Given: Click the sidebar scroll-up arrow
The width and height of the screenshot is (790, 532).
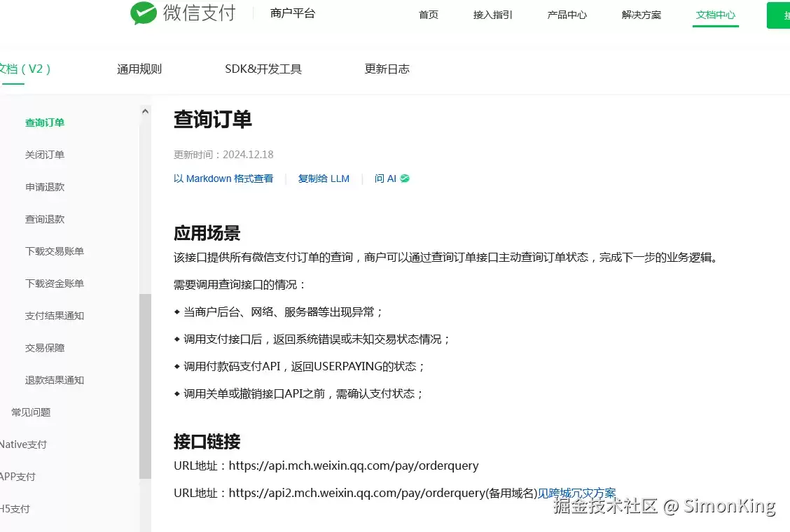Looking at the screenshot, I should click(x=145, y=111).
